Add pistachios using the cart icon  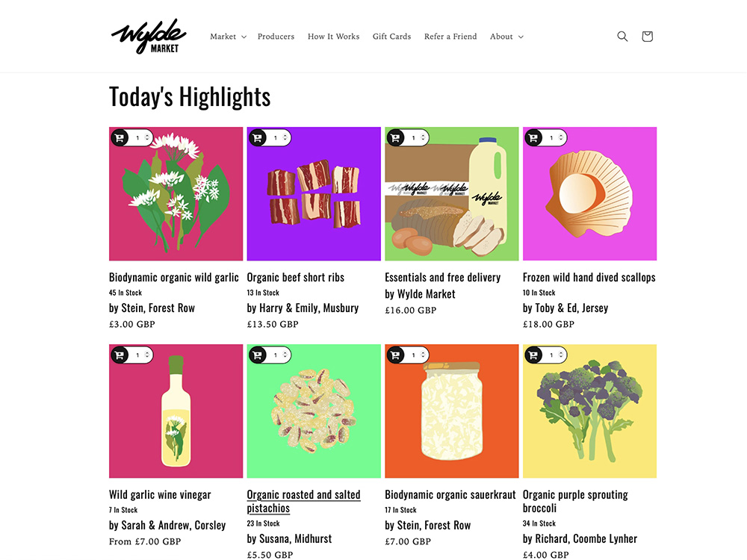pos(258,355)
